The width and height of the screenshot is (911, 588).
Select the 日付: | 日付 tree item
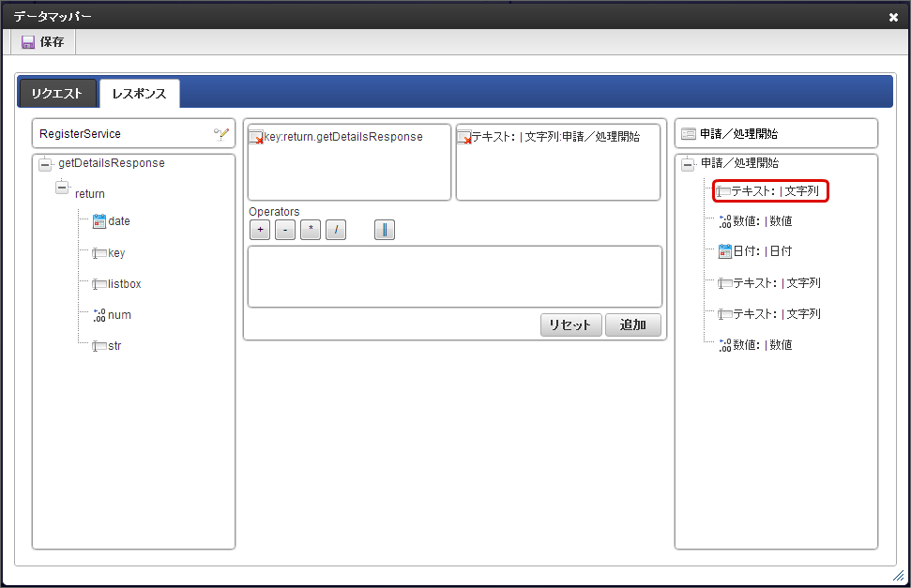(763, 251)
